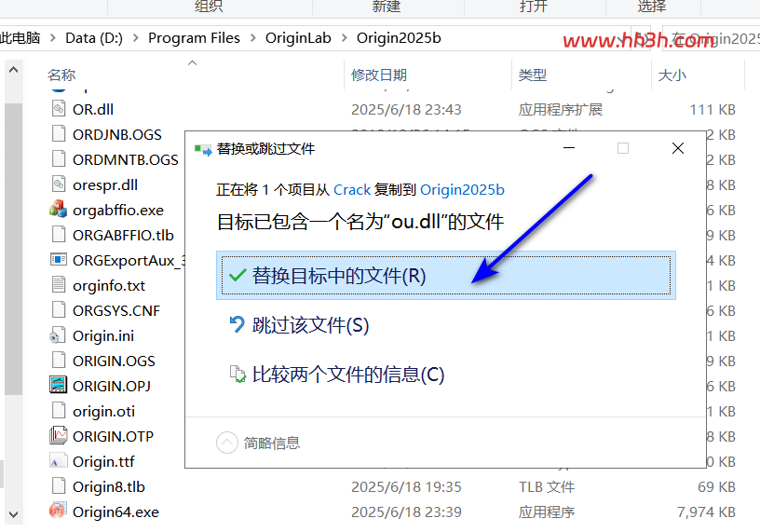Click the Origin.ini settings file icon
This screenshot has height=532, width=760.
pyautogui.click(x=58, y=335)
